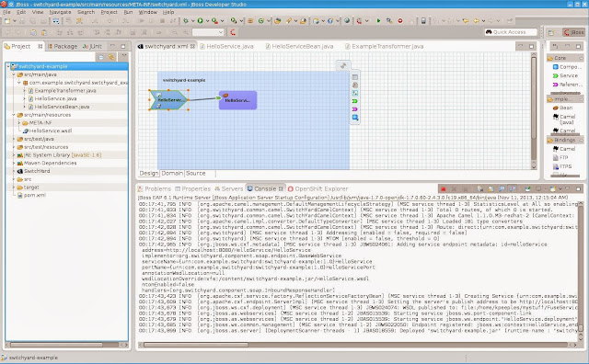
Task: Switch to the Source view of switchyard.xml
Action: point(196,174)
